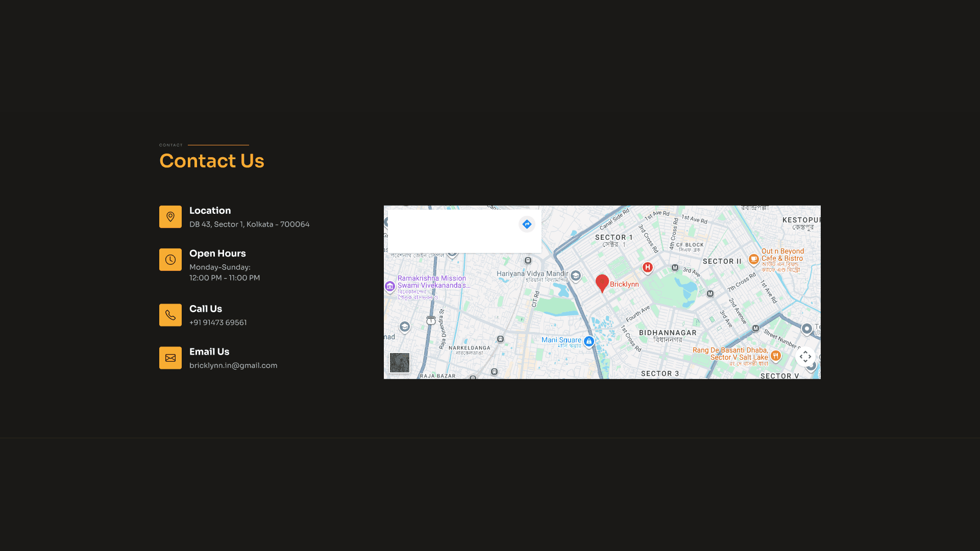Click the red hospital H marker

click(x=648, y=267)
